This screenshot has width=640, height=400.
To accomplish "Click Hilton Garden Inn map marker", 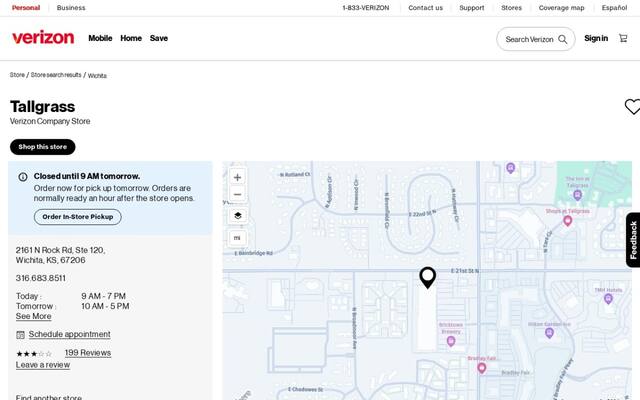I will click(x=549, y=333).
